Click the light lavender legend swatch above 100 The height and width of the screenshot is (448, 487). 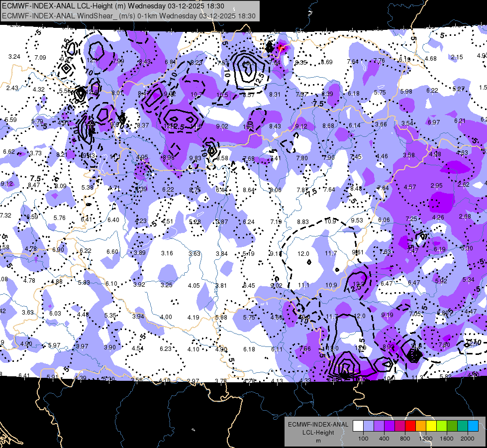pos(369,426)
